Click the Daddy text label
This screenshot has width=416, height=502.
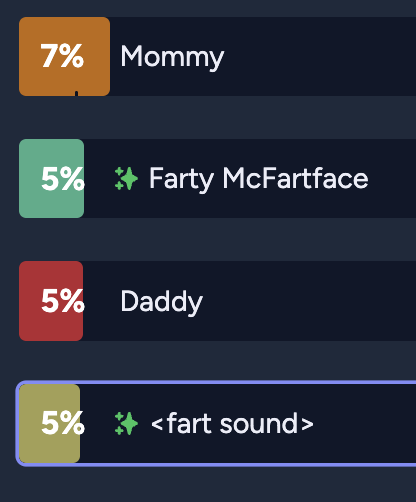coord(161,302)
